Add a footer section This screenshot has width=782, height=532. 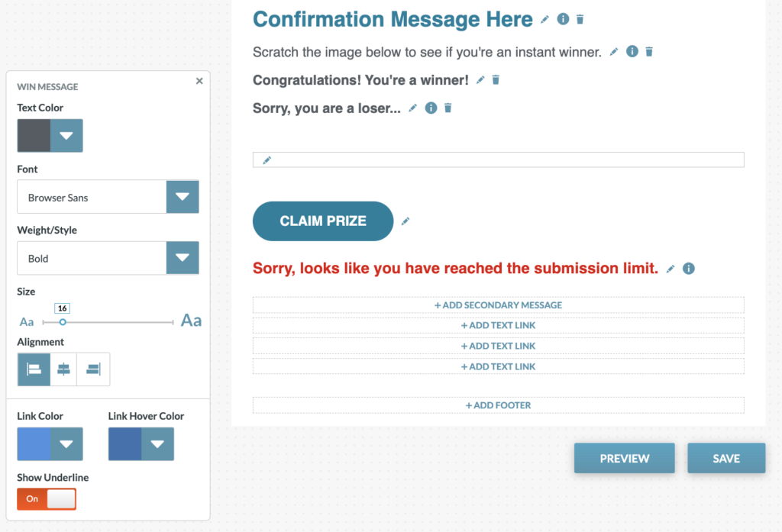(498, 405)
